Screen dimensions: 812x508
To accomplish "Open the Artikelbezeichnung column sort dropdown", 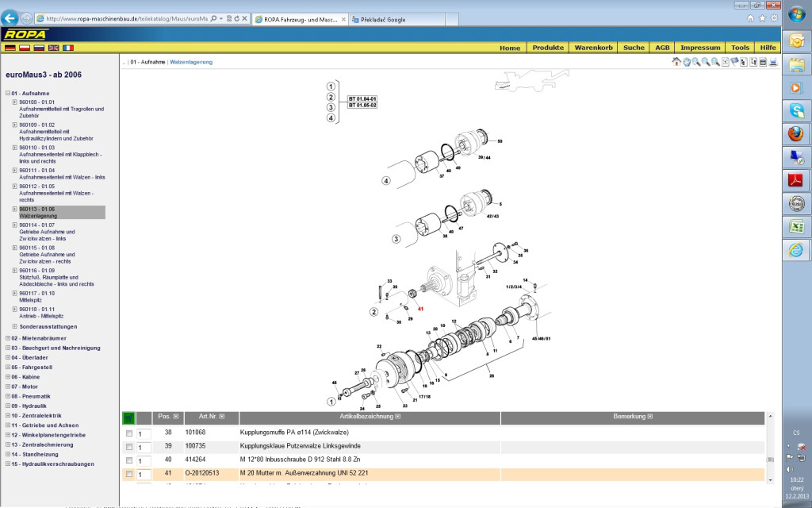I will coord(398,416).
